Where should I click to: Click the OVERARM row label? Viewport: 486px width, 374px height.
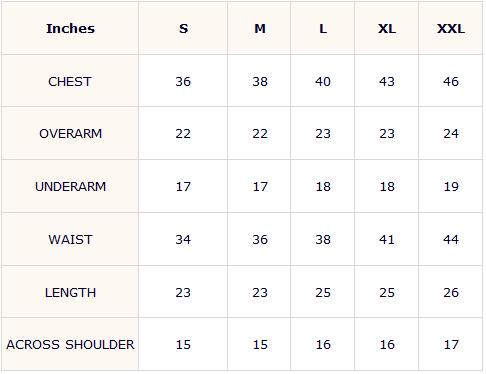70,134
